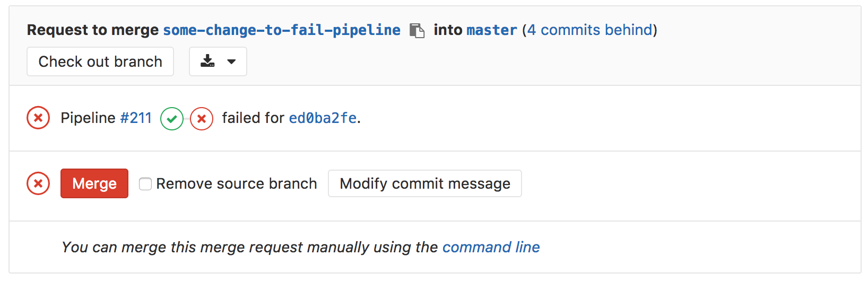This screenshot has height=282, width=868.
Task: Click the red X icon beside Merge
Action: click(x=38, y=183)
